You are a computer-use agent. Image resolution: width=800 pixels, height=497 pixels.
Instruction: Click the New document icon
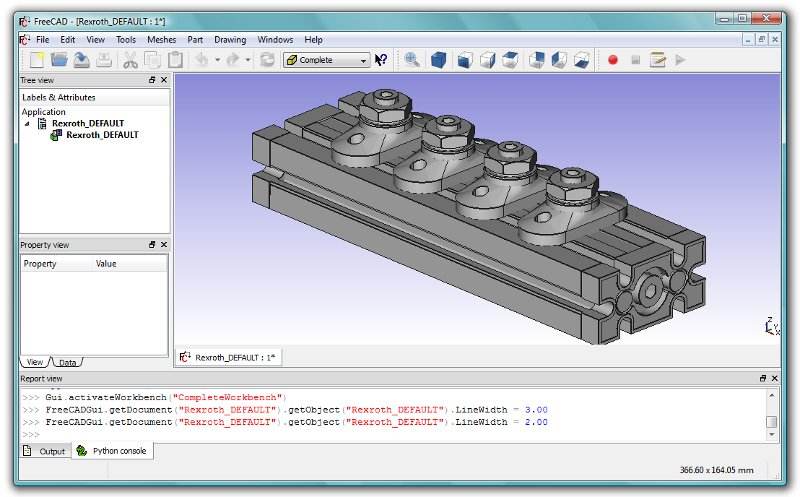[37, 60]
